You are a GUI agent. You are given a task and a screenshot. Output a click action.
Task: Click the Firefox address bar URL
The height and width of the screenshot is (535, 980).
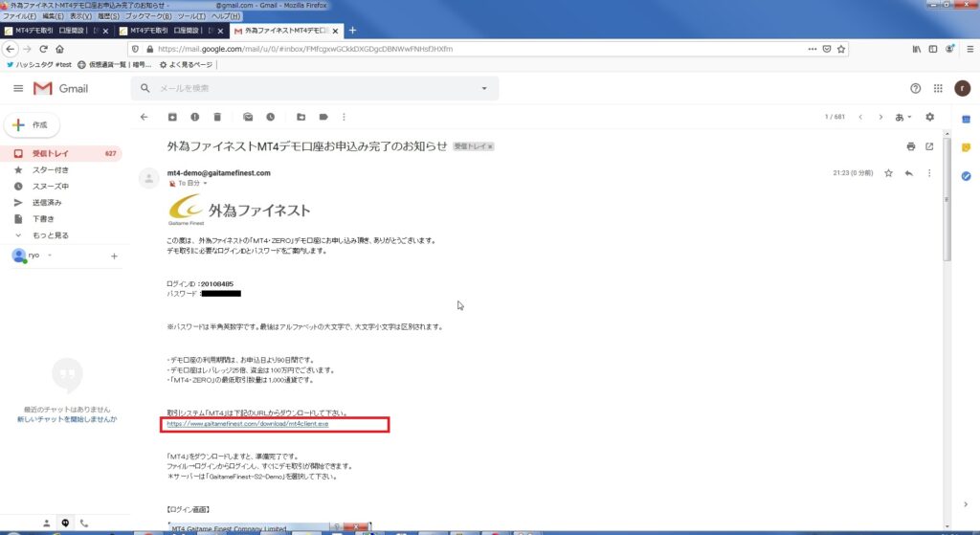(x=305, y=49)
